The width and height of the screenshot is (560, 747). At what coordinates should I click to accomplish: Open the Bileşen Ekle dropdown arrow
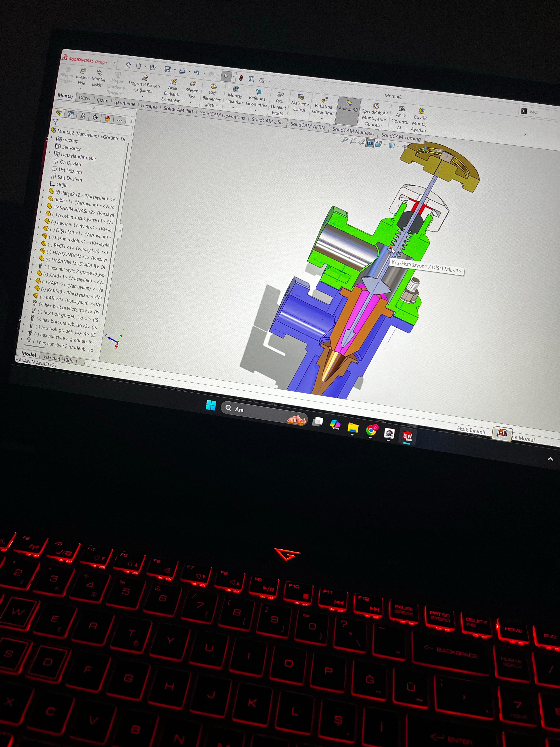[x=80, y=89]
